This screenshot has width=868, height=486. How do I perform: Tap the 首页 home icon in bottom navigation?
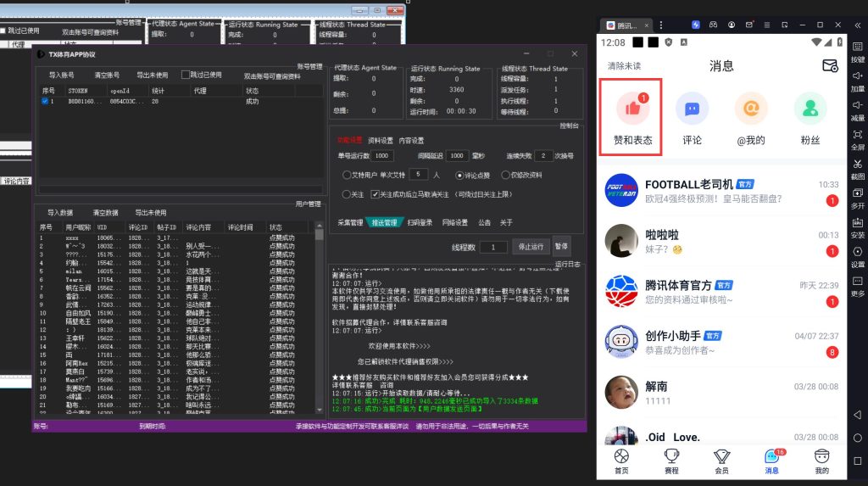pyautogui.click(x=621, y=458)
